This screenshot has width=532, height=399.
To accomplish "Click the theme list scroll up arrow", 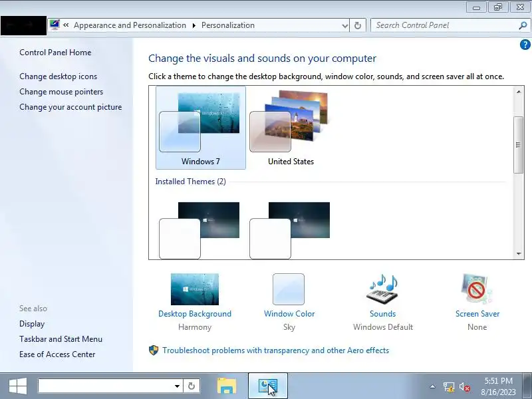I will pos(519,92).
